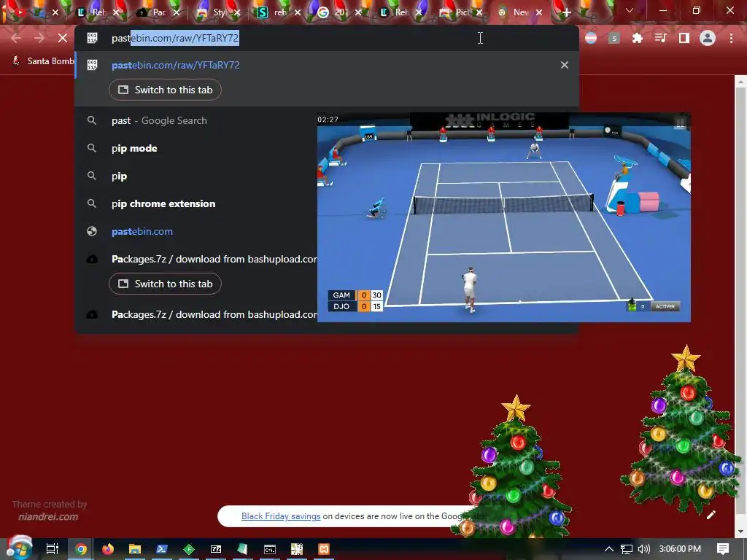The image size is (747, 560).
Task: Go forward with the forward arrow
Action: pos(39,38)
